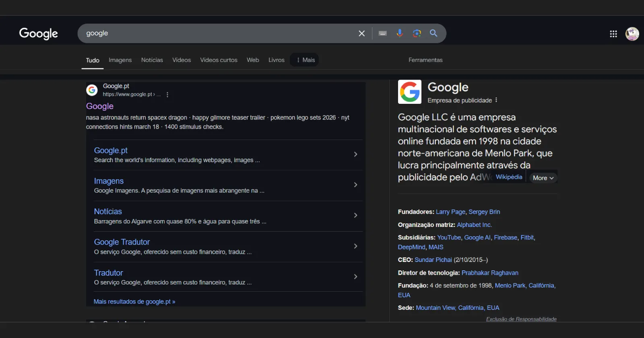
Task: Open Mountain View, Califórnia, EUA link
Action: click(457, 308)
